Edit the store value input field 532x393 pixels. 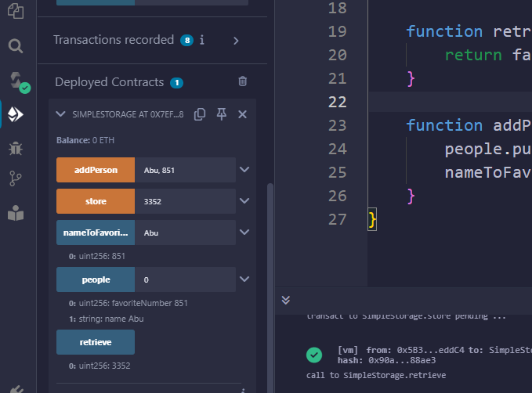(x=185, y=201)
